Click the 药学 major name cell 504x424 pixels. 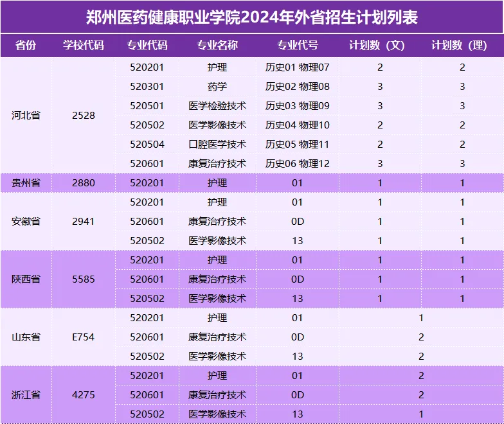[x=217, y=86]
